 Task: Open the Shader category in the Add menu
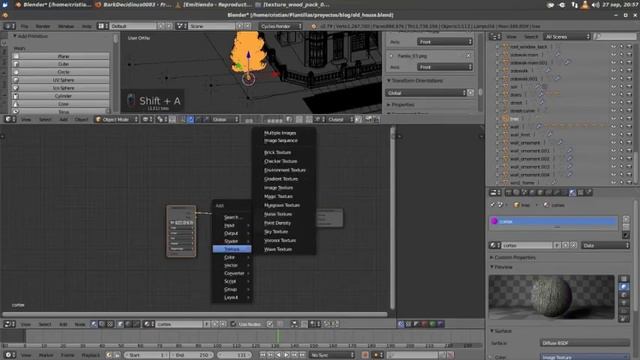231,241
